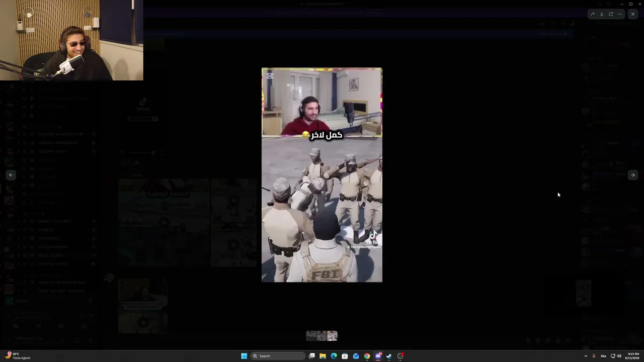Switch the FRA keyboard language indicator

tap(603, 356)
